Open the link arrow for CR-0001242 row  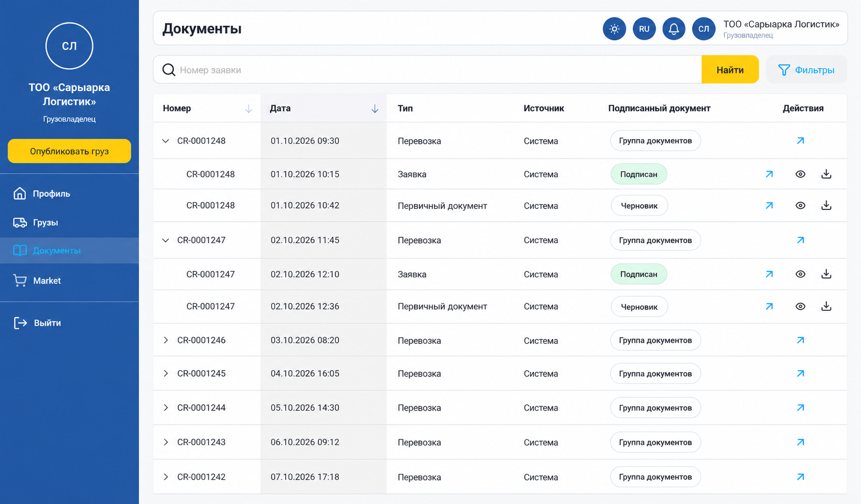(800, 477)
